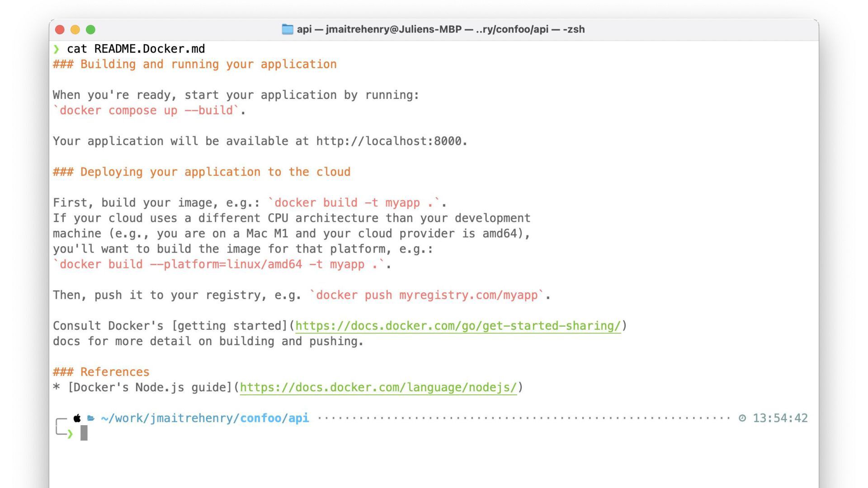Click the line 'docs for more detail on building'
The height and width of the screenshot is (488, 868).
[x=208, y=341]
